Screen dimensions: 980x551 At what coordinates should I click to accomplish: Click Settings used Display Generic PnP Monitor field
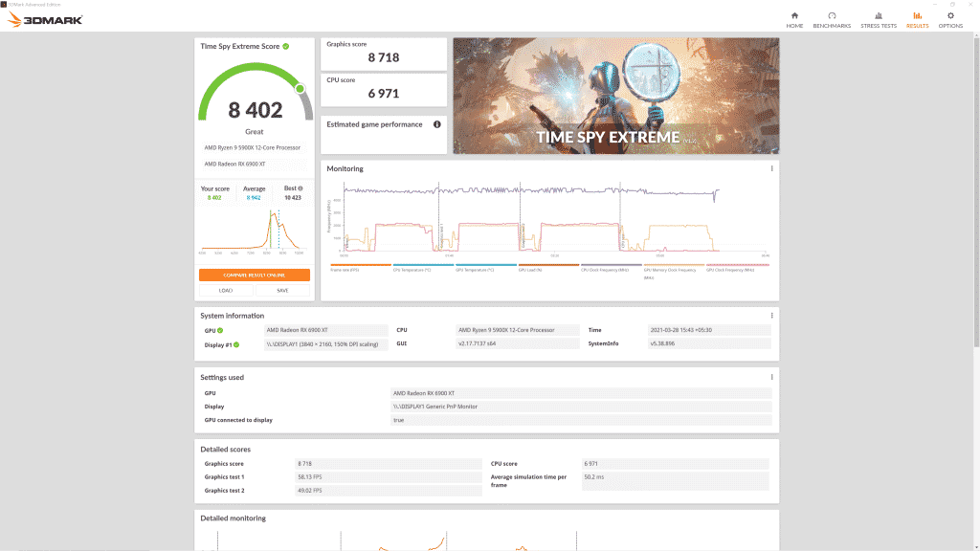click(x=581, y=407)
